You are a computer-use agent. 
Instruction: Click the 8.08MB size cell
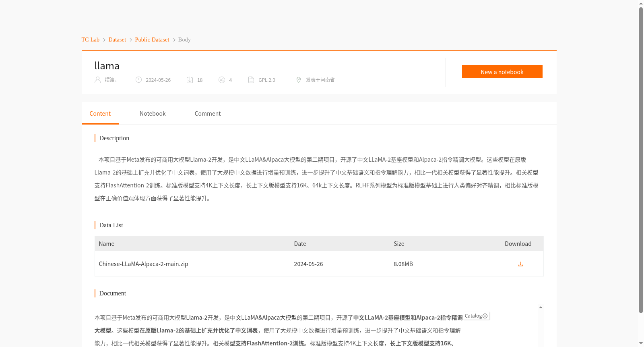403,264
